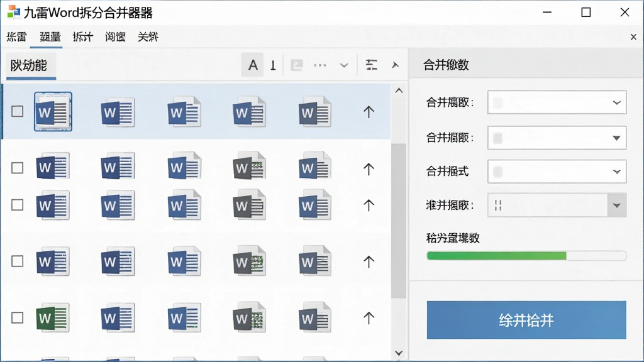Open the third menu bar item 拆计

(x=83, y=37)
